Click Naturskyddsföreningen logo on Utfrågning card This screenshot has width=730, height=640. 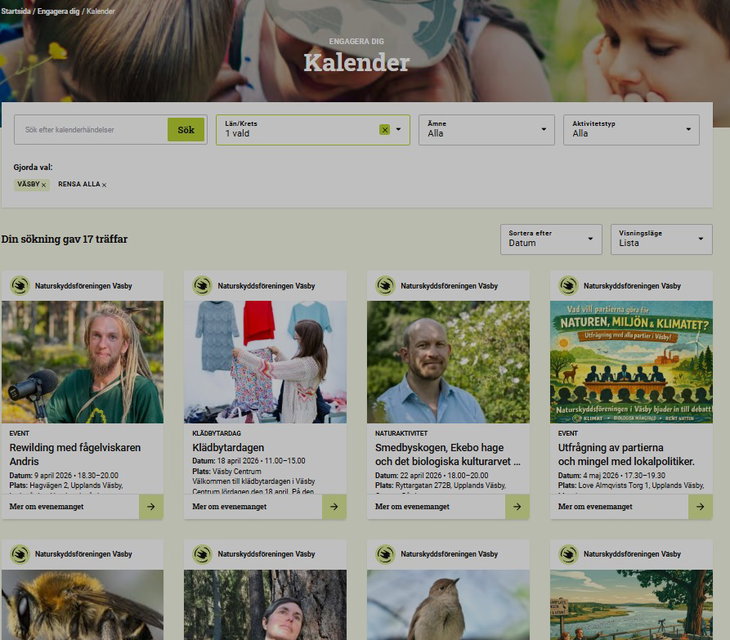[x=569, y=286]
